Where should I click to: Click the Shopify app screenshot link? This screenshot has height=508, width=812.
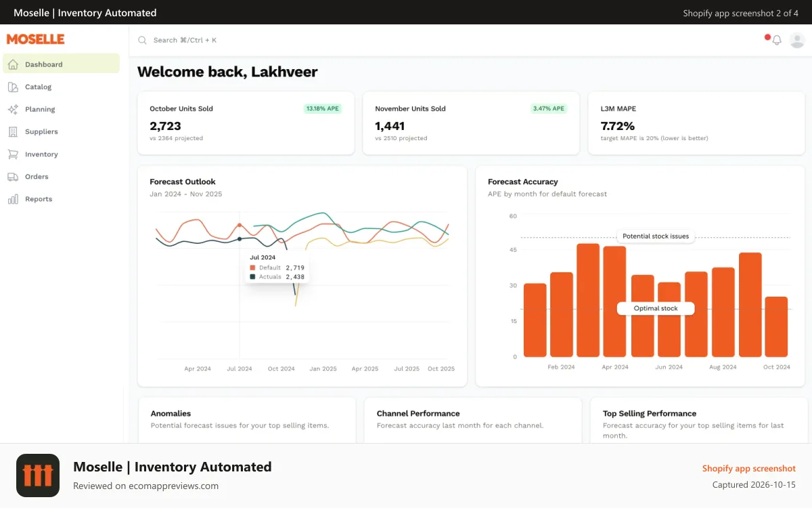coord(749,468)
